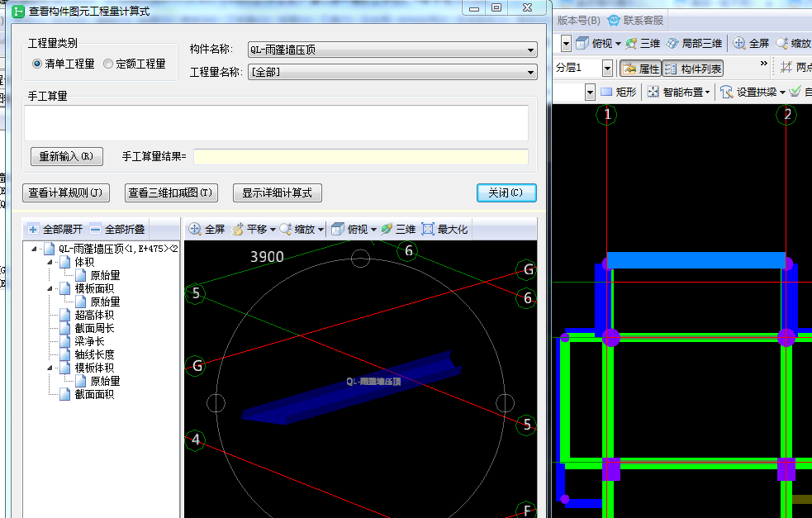Open the 俯视 dropdown arrow in dialog viewer
Screen dimensions: 812x518
[374, 230]
